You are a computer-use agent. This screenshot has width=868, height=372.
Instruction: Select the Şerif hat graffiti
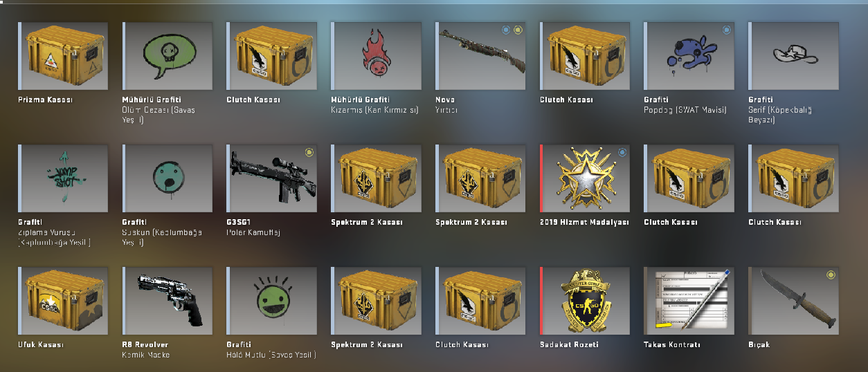point(794,56)
